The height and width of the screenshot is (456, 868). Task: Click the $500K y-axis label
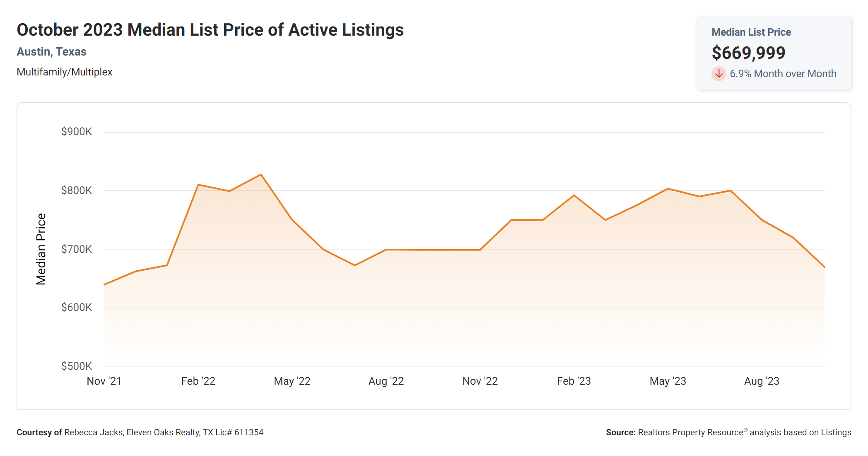coord(77,366)
